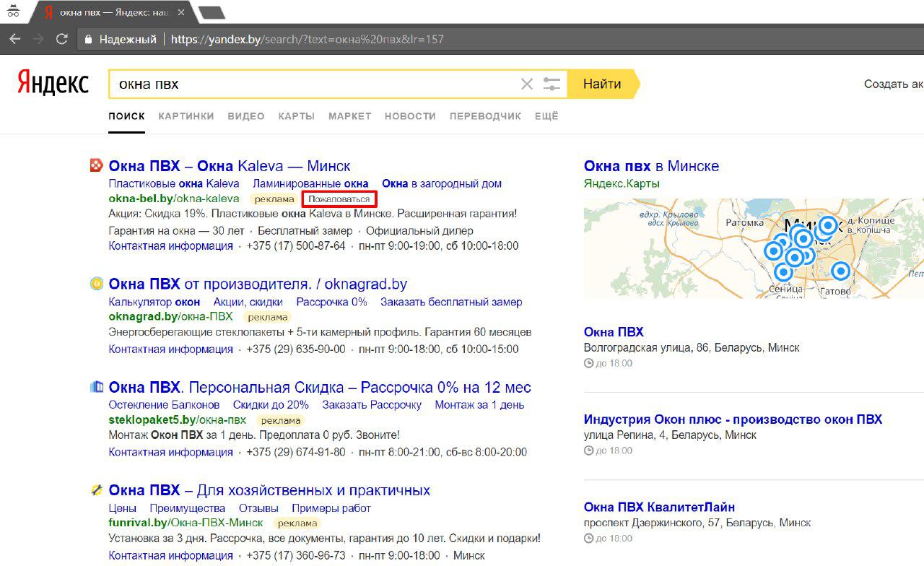The image size is (924, 566).
Task: Close the 'окна пвх' browser tab
Action: pyautogui.click(x=183, y=12)
